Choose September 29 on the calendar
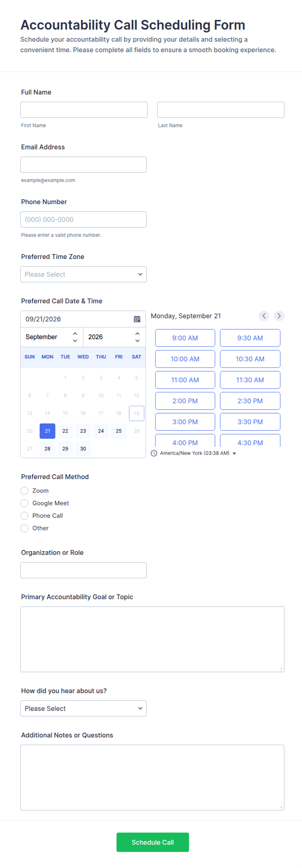 click(65, 449)
